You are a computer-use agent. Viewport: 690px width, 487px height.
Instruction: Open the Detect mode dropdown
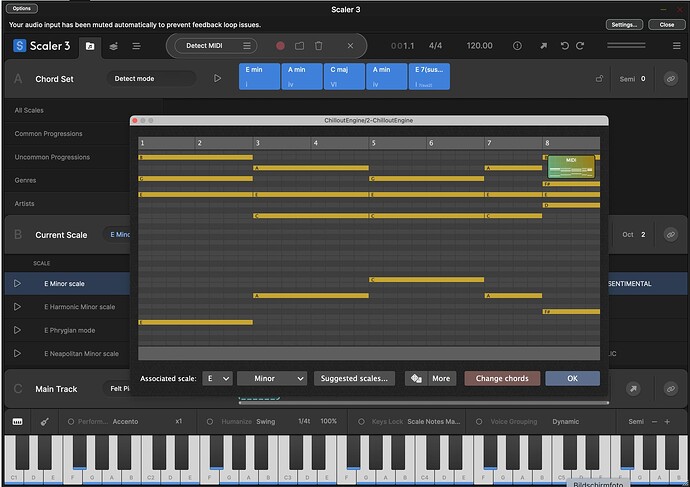pos(151,78)
